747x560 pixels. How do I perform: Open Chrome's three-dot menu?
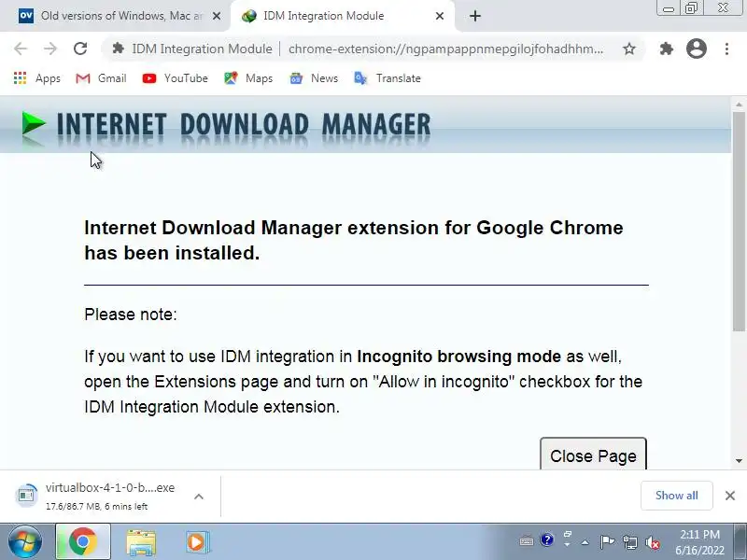click(x=726, y=49)
